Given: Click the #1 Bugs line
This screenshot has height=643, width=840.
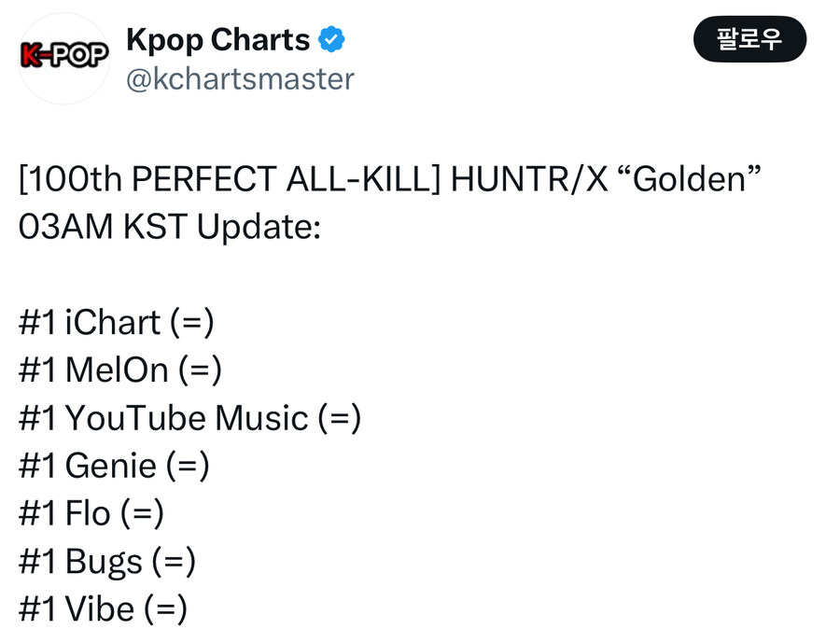Looking at the screenshot, I should point(107,562).
